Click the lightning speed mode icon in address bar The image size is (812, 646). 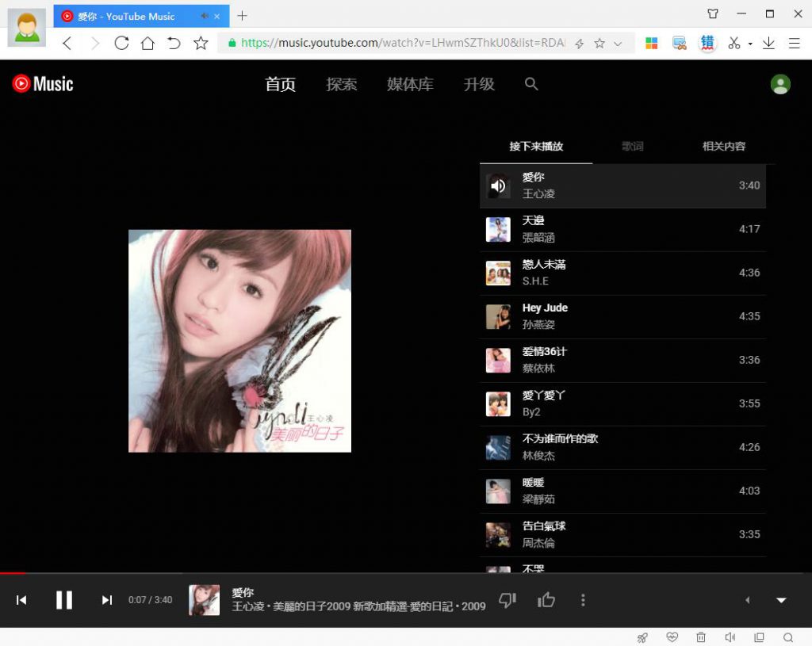580,44
